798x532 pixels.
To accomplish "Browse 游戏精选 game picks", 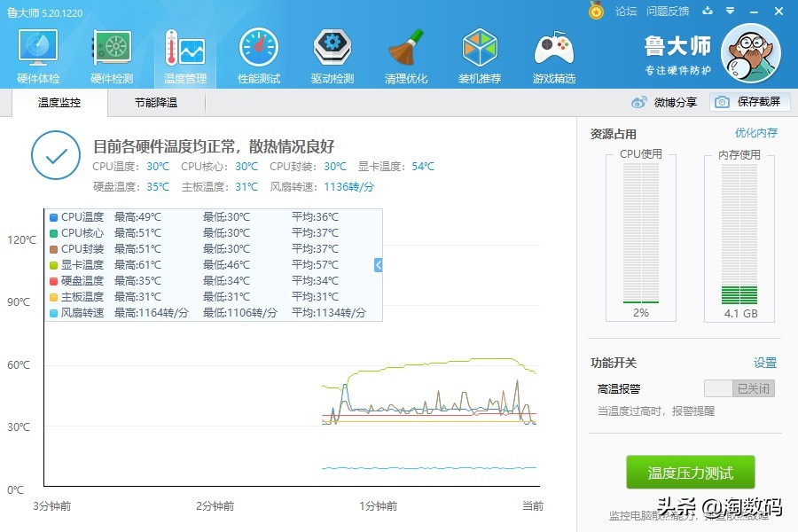I will coord(552,53).
